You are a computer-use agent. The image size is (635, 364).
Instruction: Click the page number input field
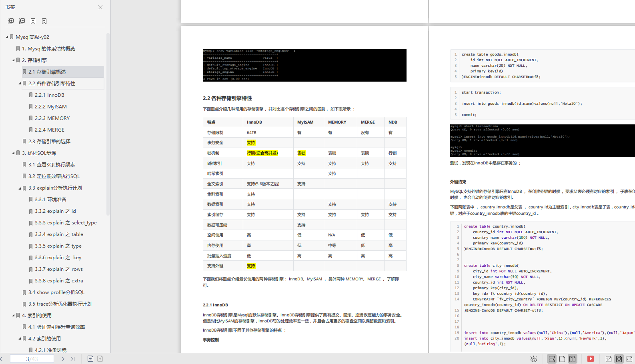32,359
